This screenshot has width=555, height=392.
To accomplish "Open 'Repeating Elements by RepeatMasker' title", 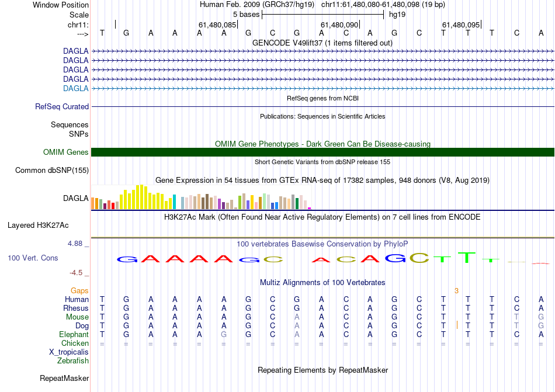I will pos(322,370).
